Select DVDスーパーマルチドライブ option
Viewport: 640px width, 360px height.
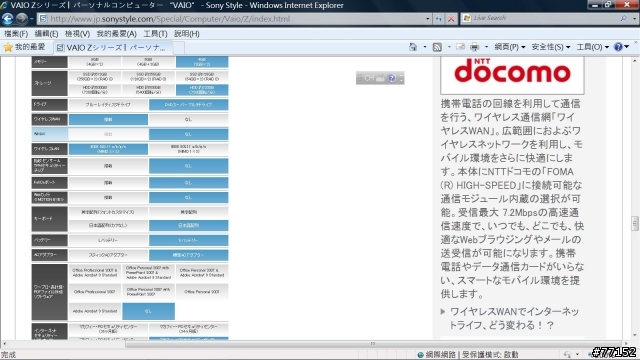188,104
